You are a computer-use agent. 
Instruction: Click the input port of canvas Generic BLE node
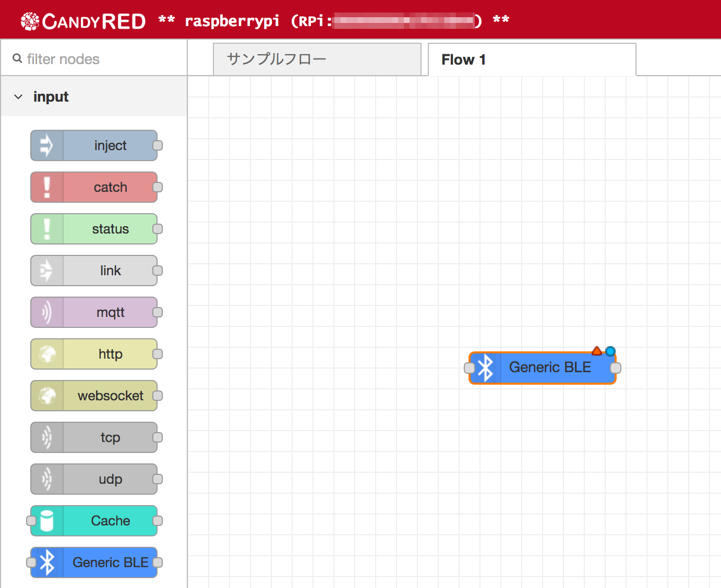pos(470,368)
